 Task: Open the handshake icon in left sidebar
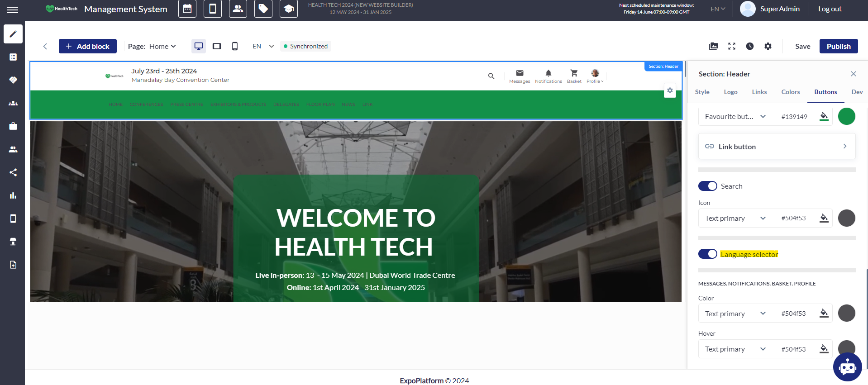[x=13, y=80]
